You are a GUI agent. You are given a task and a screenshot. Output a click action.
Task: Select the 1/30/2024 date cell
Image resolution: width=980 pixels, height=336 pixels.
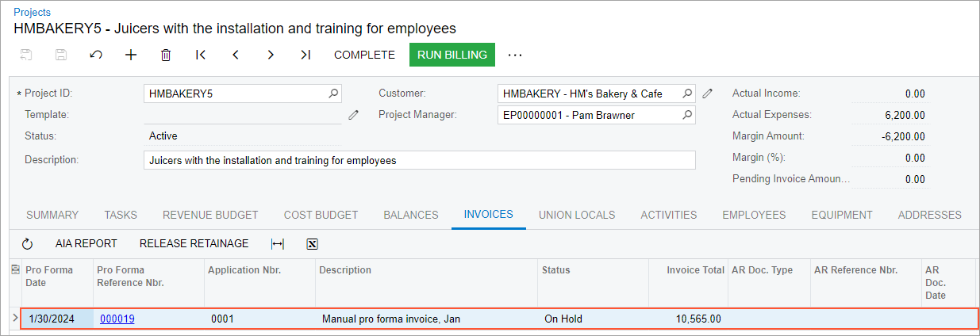[x=57, y=319]
